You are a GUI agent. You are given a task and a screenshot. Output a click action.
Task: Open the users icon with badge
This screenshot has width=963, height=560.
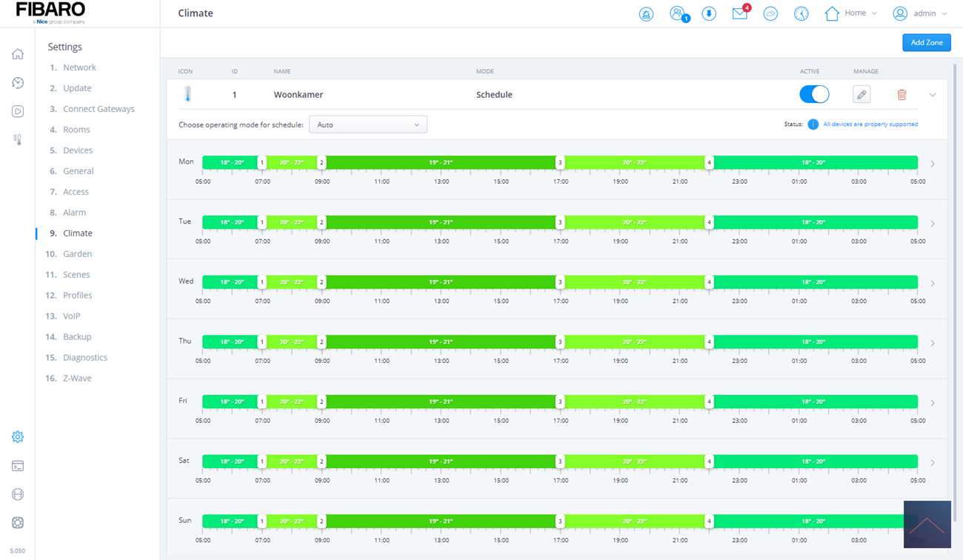coord(677,14)
